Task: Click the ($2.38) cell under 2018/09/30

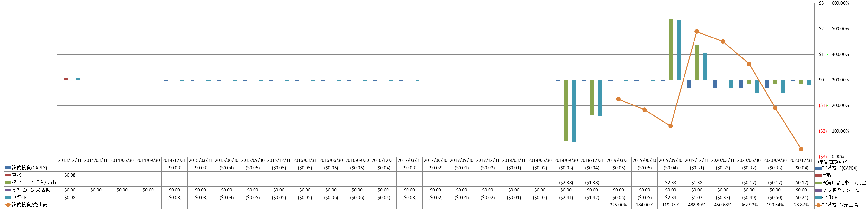Action: pos(566,182)
